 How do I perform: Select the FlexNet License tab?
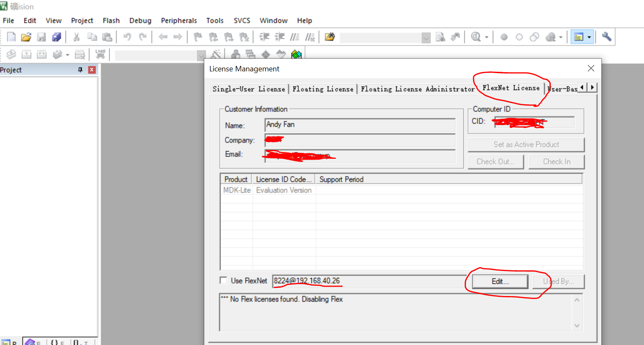coord(511,88)
